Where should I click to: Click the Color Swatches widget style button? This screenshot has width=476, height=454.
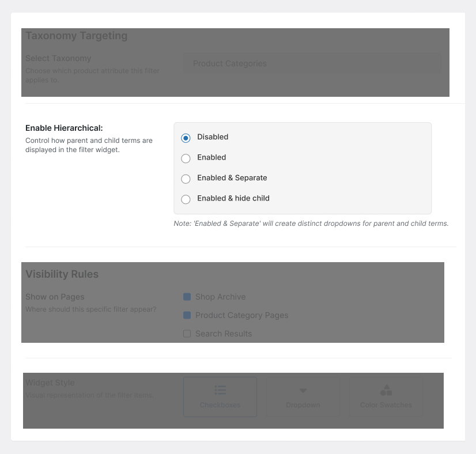(386, 396)
